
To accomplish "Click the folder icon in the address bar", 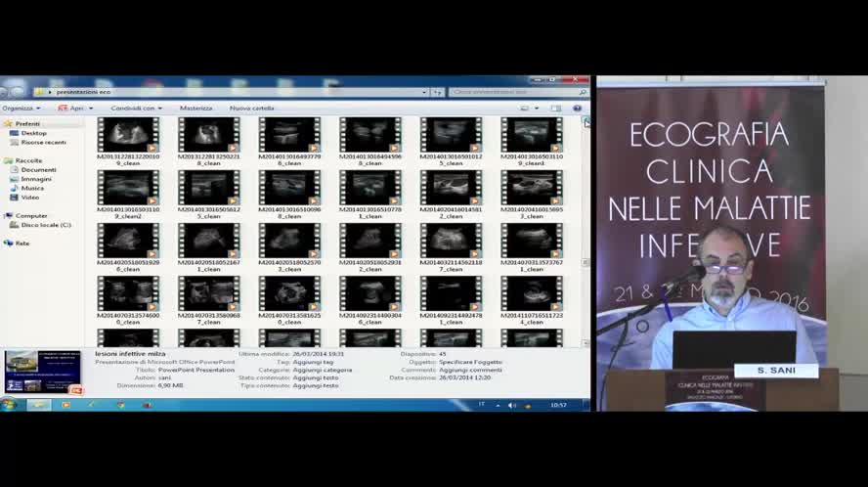I will pos(39,92).
